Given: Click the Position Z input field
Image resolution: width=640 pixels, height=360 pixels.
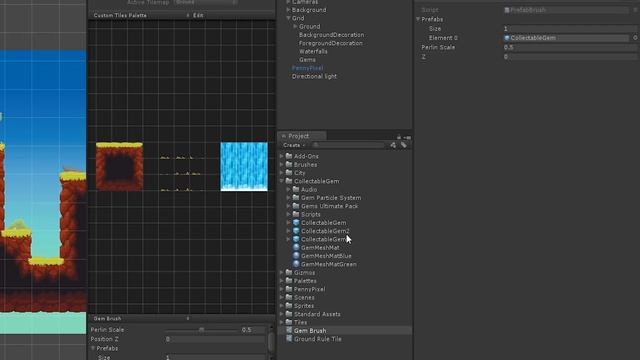Looking at the screenshot, I should [x=215, y=339].
